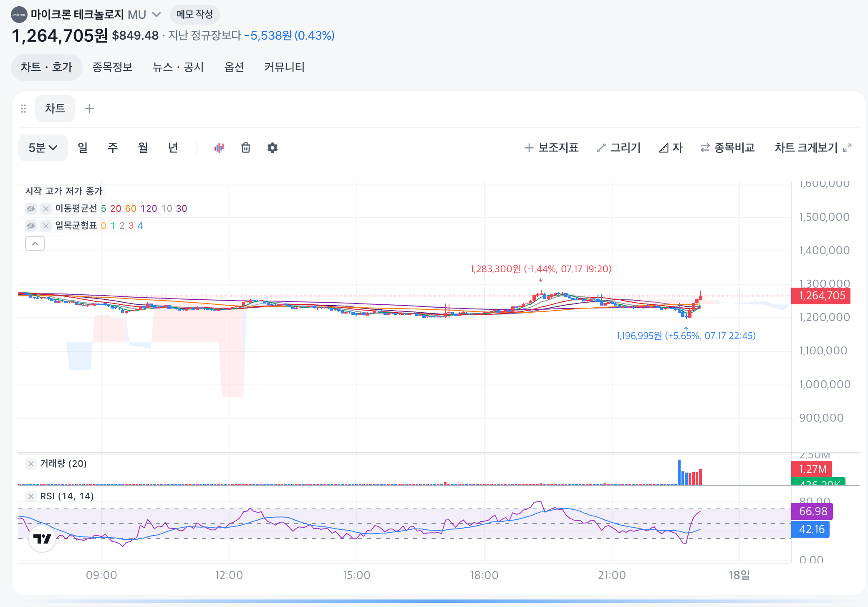The width and height of the screenshot is (868, 607).
Task: Click the 메모 작성 button
Action: pyautogui.click(x=194, y=15)
